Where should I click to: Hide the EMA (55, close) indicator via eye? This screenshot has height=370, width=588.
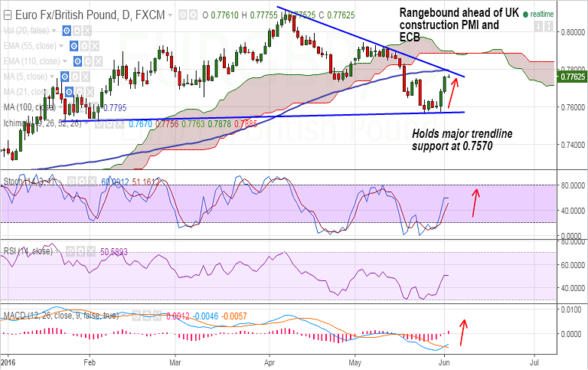point(73,46)
